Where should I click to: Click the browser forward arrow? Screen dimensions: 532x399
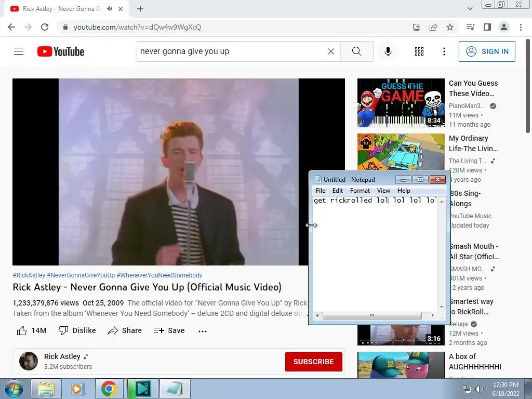point(28,27)
